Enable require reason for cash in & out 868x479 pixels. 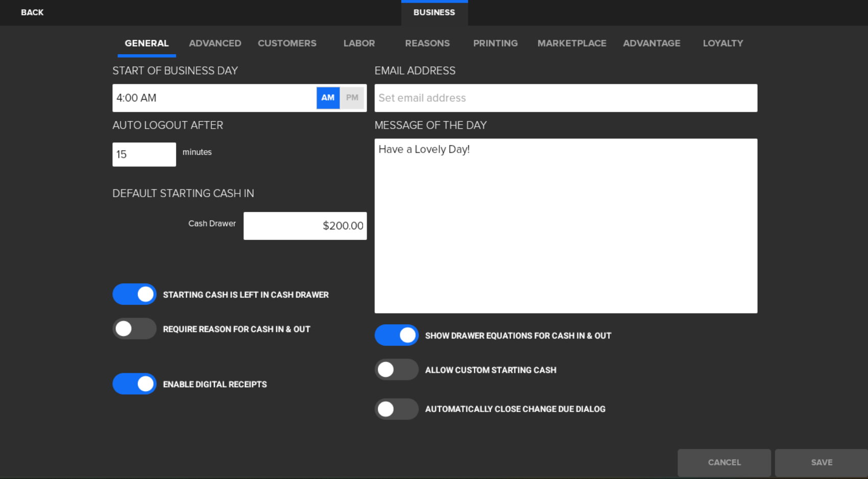coord(134,329)
